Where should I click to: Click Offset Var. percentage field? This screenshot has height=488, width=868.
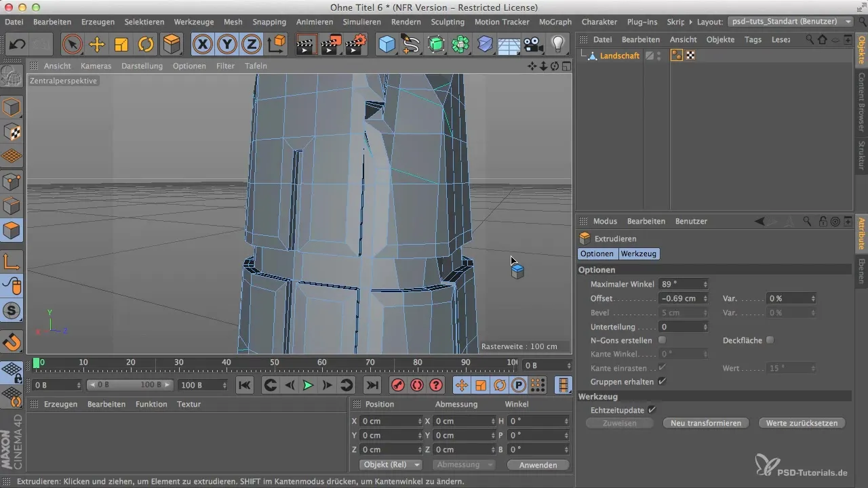[x=788, y=298]
